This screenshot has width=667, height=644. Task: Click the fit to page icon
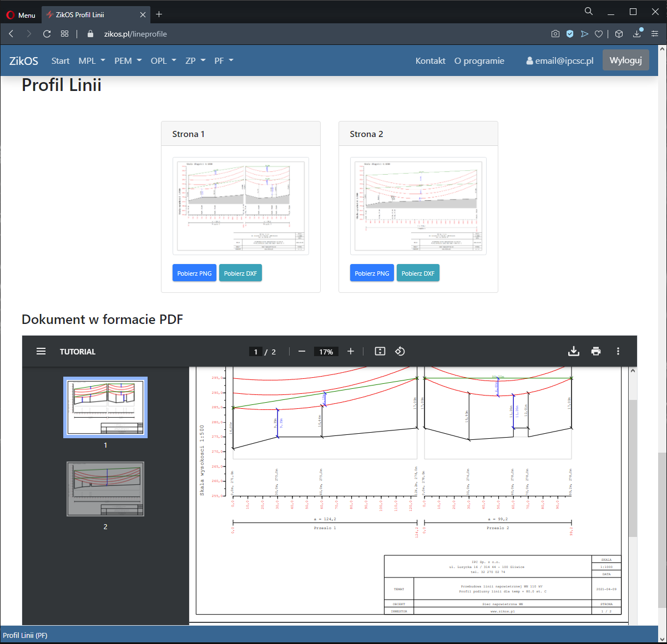pyautogui.click(x=380, y=351)
